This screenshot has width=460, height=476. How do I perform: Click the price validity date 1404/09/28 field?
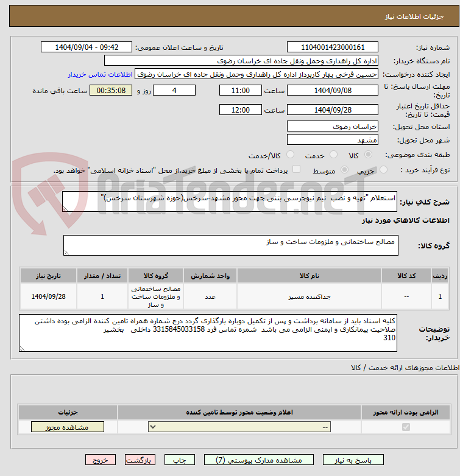(x=333, y=110)
